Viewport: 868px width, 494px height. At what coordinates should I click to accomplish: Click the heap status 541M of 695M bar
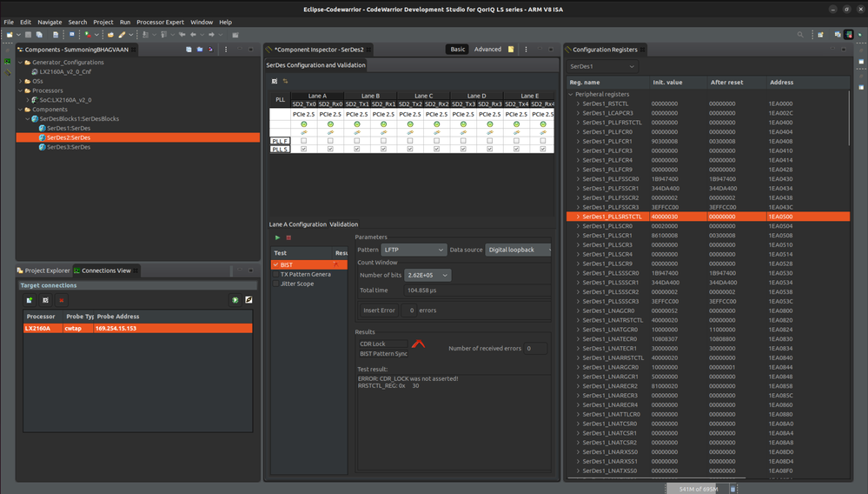tap(698, 489)
